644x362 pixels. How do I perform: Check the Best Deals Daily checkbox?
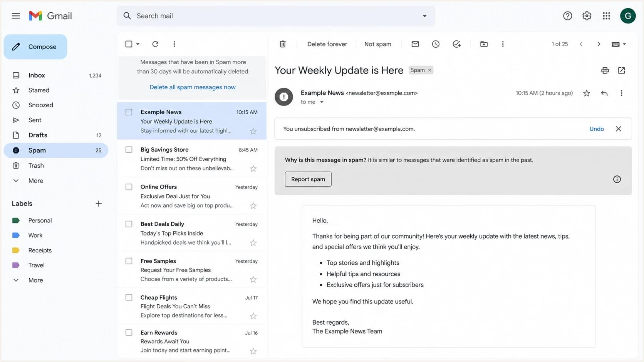click(x=129, y=224)
